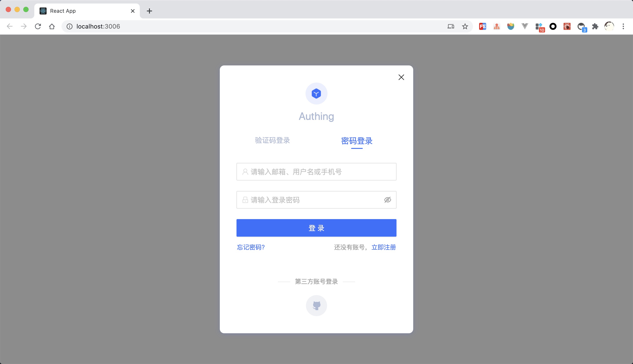Click the browser tab bar plus button
Image resolution: width=633 pixels, height=364 pixels.
(150, 10)
